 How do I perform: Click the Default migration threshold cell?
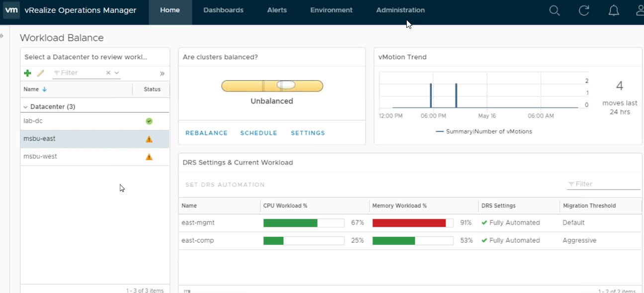pos(574,223)
